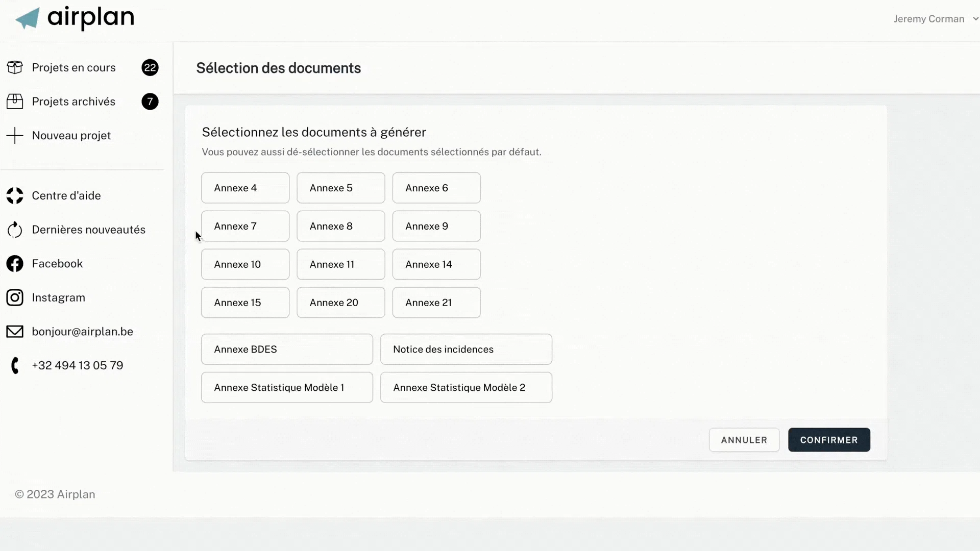Open the Centre d'aide link
This screenshot has height=551, width=980.
click(x=66, y=195)
